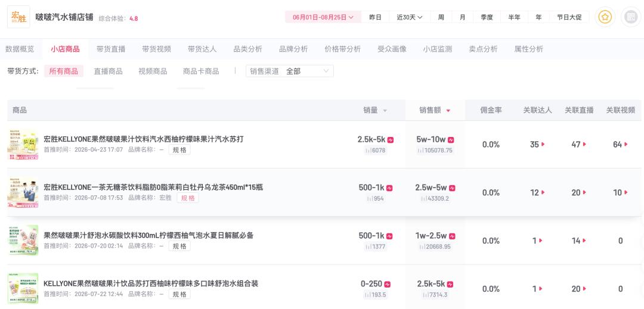Open the 销售渠道 全部 dropdown
Viewport: 644px width, 309px height.
[290, 71]
